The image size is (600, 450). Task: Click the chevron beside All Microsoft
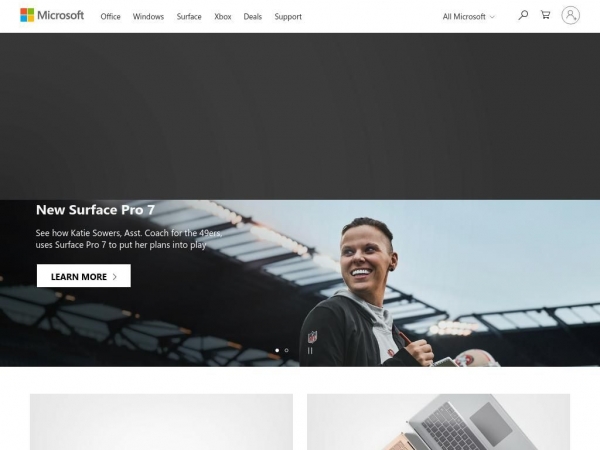coord(492,17)
